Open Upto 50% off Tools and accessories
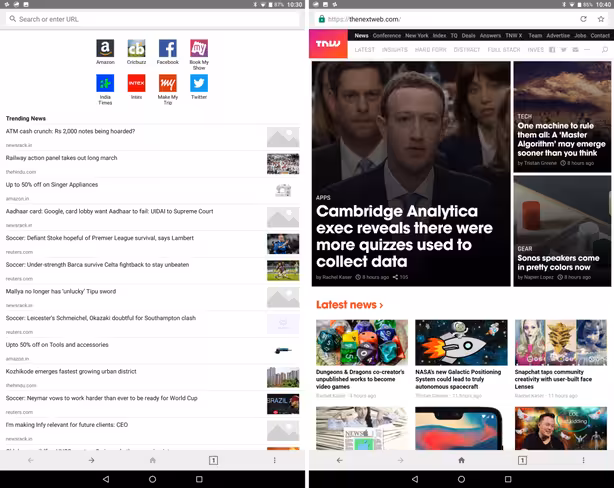The width and height of the screenshot is (614, 488). point(153,351)
